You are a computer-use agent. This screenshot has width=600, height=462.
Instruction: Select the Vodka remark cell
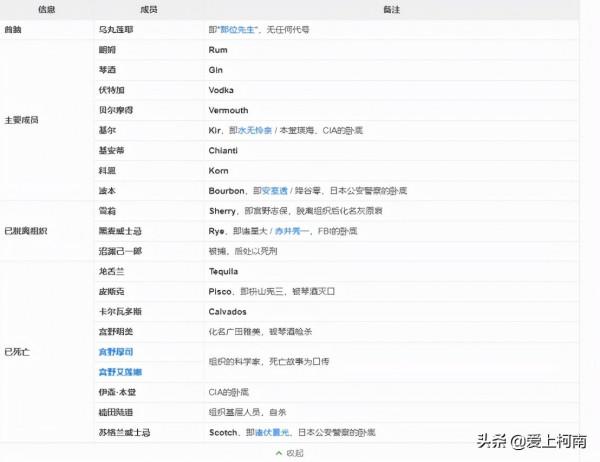391,90
